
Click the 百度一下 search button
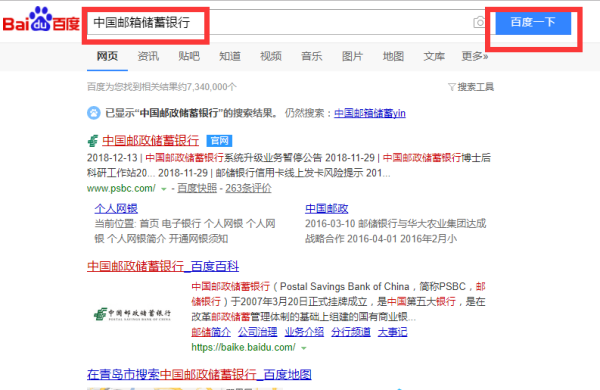tap(533, 23)
